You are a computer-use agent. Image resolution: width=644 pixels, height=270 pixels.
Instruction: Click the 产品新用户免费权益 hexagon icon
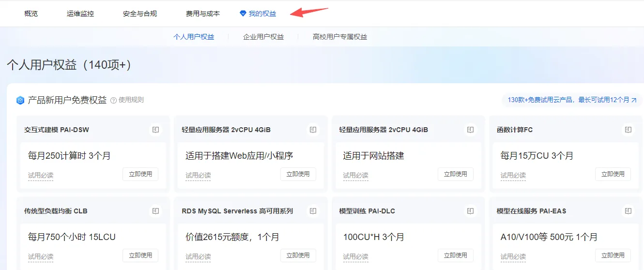click(20, 100)
